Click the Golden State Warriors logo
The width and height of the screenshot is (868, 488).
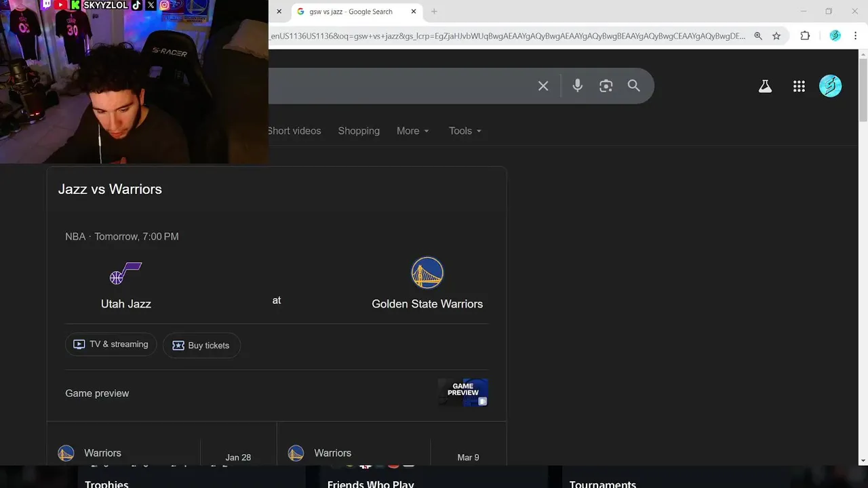pos(427,273)
